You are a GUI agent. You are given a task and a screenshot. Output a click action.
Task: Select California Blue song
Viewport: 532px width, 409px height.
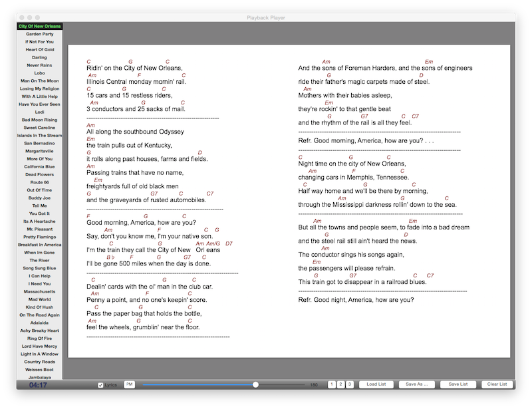[x=40, y=167]
